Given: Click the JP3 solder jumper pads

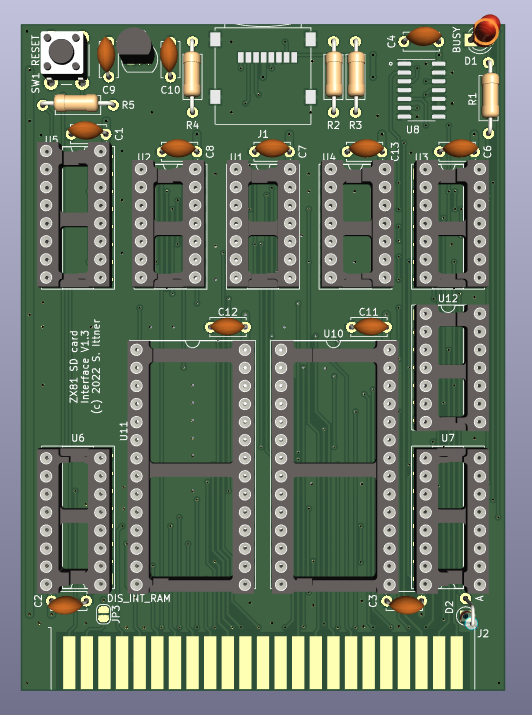Looking at the screenshot, I should [x=103, y=614].
